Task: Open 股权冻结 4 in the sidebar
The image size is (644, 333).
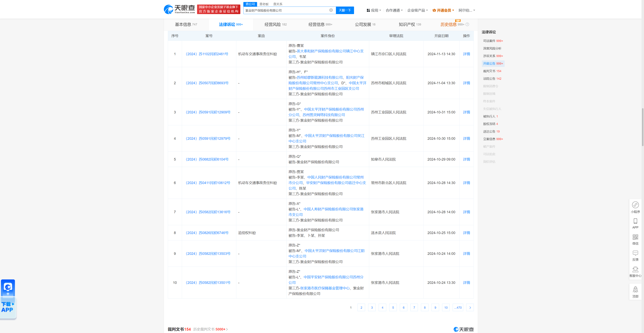Action: [x=490, y=124]
